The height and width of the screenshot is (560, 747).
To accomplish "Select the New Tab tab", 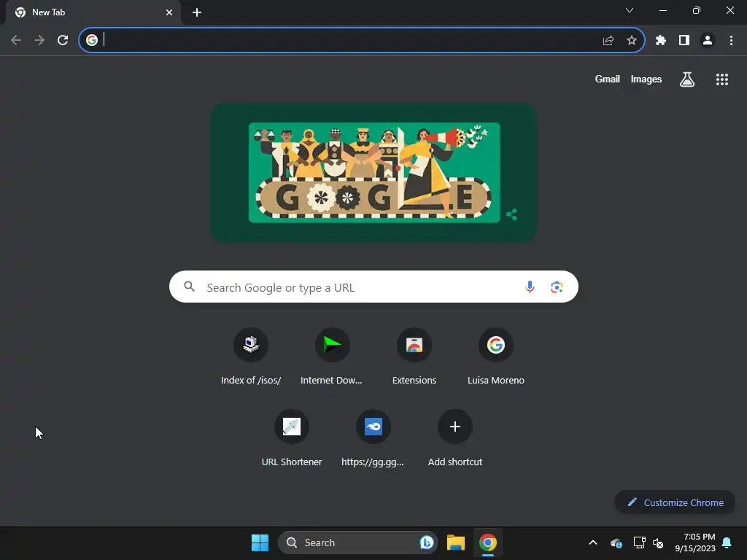I will [93, 12].
